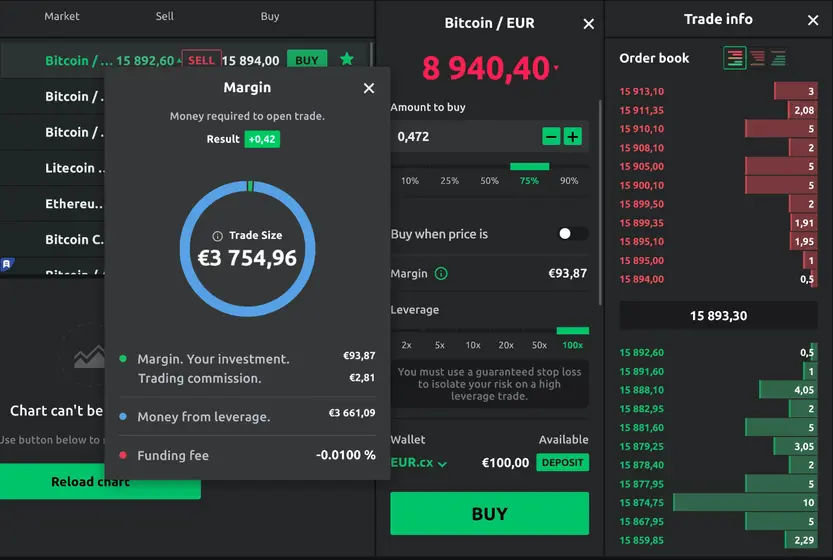Click the Funding fee row
Image resolution: width=833 pixels, height=560 pixels.
point(248,455)
